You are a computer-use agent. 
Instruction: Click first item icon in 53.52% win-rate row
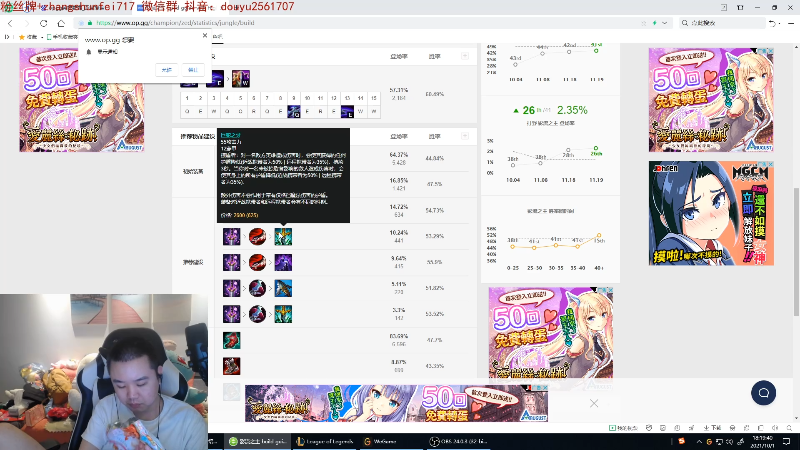coord(231,314)
